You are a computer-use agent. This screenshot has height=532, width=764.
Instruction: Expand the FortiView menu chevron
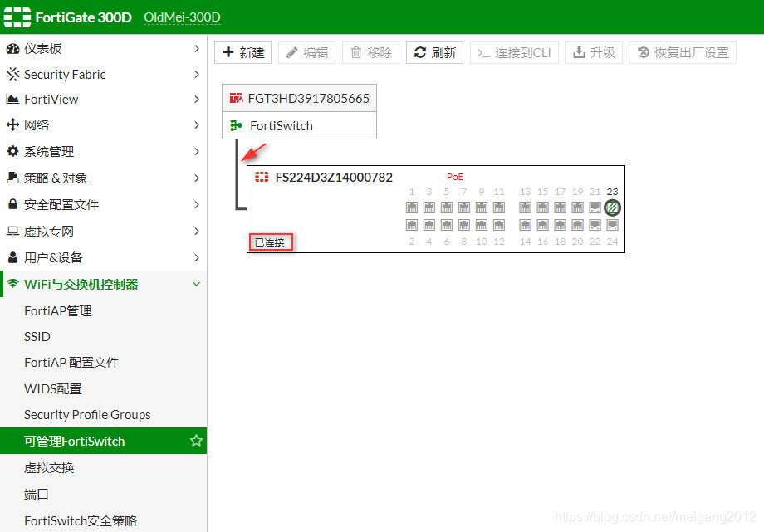(x=196, y=100)
